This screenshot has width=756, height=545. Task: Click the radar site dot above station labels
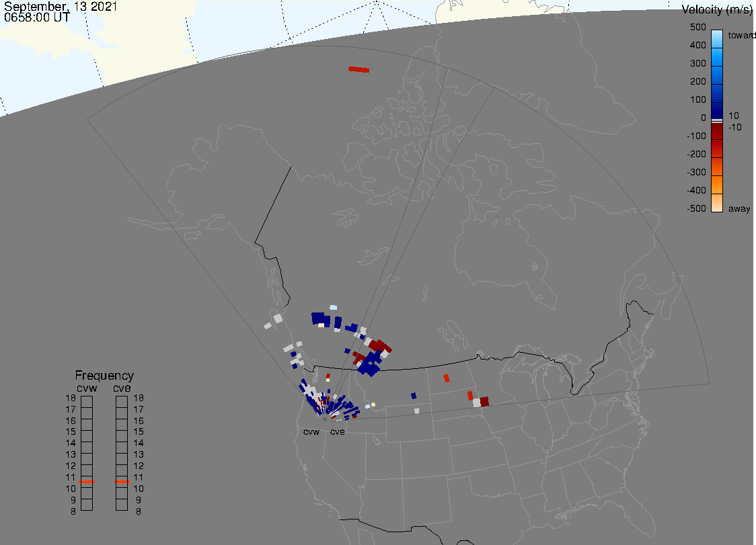tap(325, 420)
